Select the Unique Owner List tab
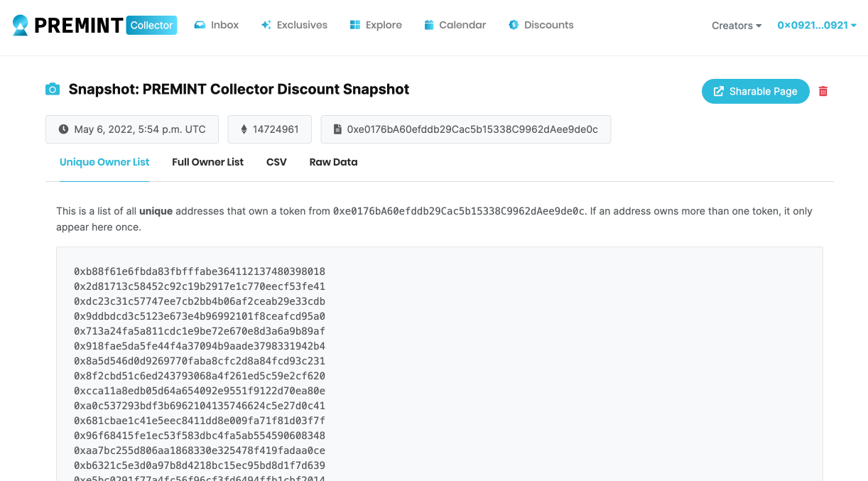Screen dimensions: 868x481 [x=104, y=162]
